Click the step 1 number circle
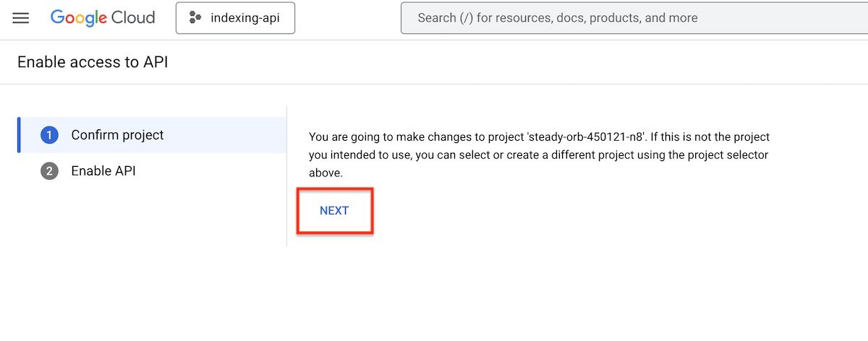Viewport: 868px width, 341px height. click(x=49, y=135)
